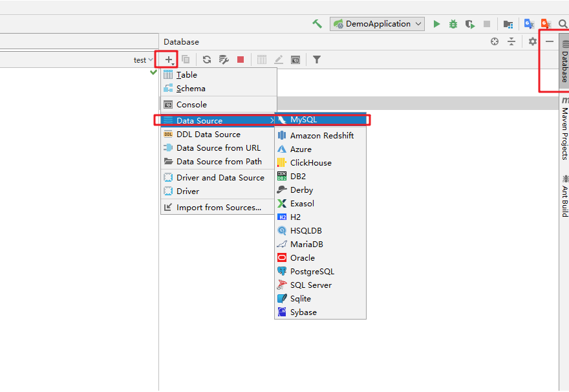Choose Derby data source
The image size is (569, 392).
(x=321, y=190)
